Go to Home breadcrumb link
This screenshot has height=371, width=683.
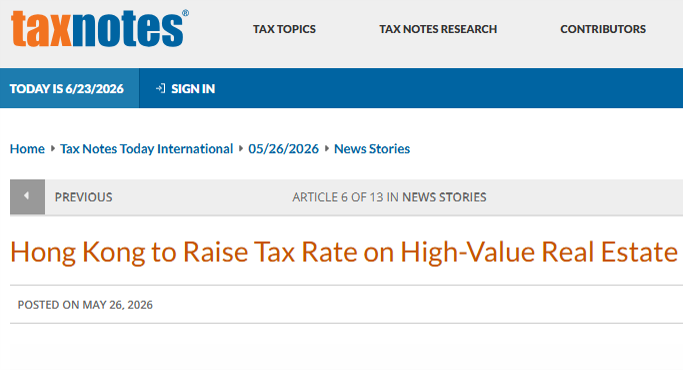[x=27, y=149]
